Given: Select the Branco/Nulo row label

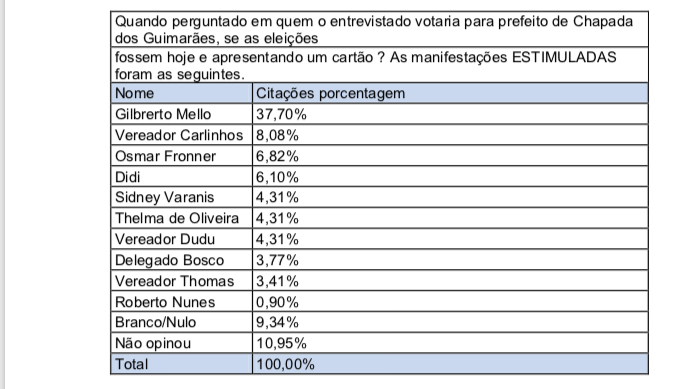Looking at the screenshot, I should click(181, 322).
